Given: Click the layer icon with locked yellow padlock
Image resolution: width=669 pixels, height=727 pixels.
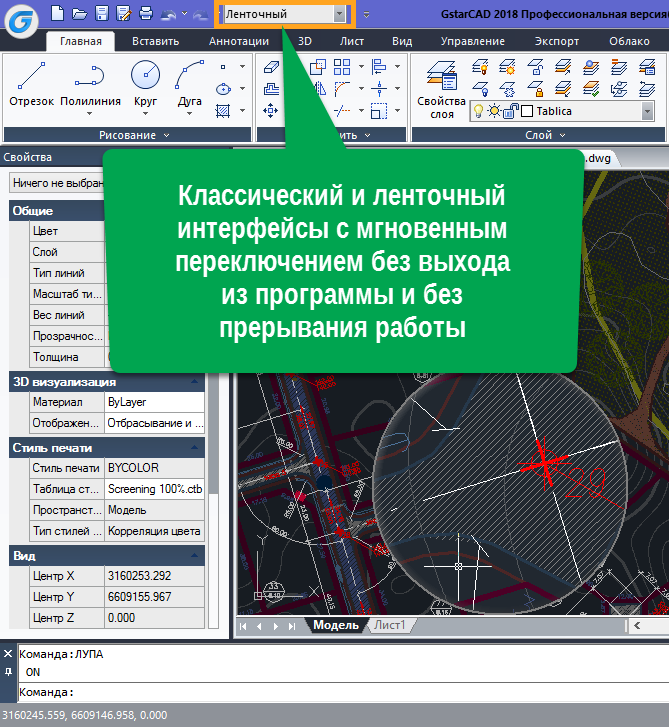Looking at the screenshot, I should [535, 89].
